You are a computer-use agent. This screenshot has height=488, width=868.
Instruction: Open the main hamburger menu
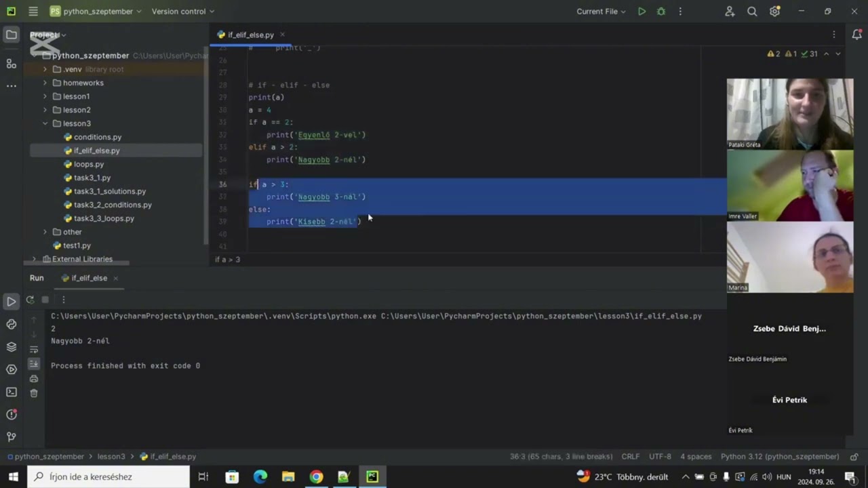(33, 12)
